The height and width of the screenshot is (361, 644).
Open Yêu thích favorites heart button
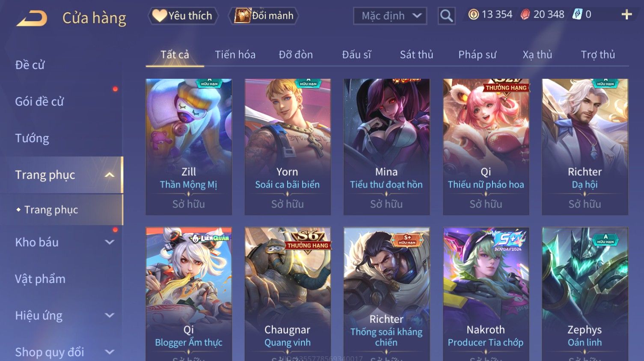coord(183,16)
